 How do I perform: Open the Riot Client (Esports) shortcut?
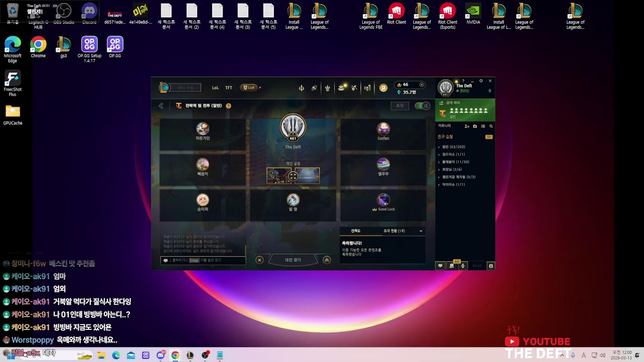[447, 16]
